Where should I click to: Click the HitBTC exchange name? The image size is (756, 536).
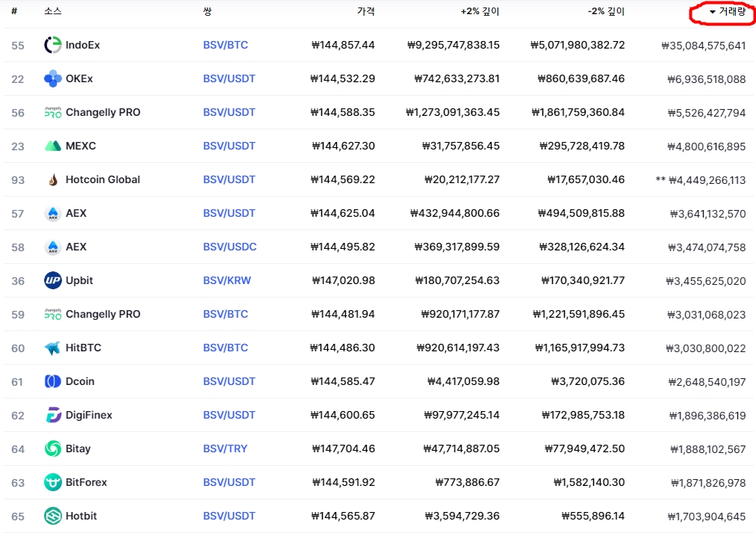click(x=84, y=348)
